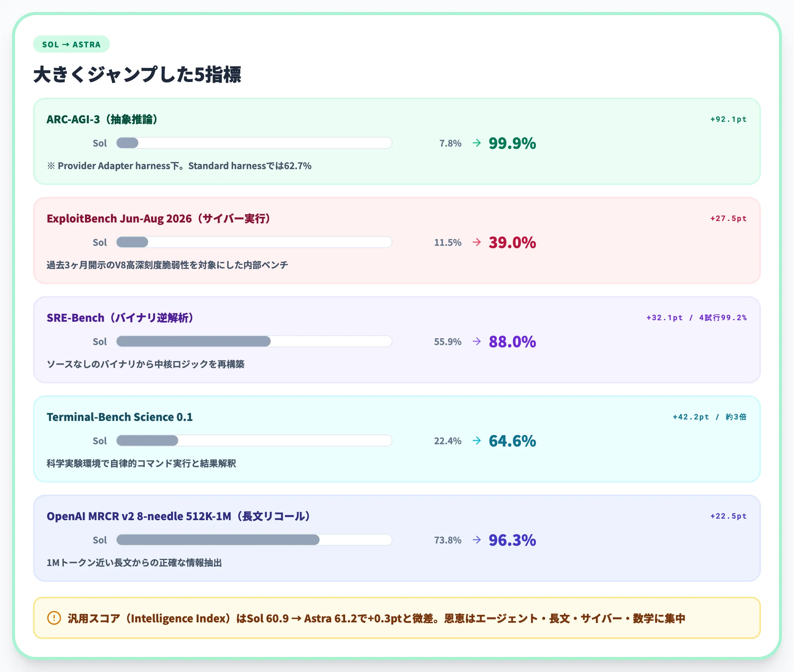This screenshot has height=672, width=794.
Task: Click the 96.3% Astra score
Action: click(x=512, y=540)
